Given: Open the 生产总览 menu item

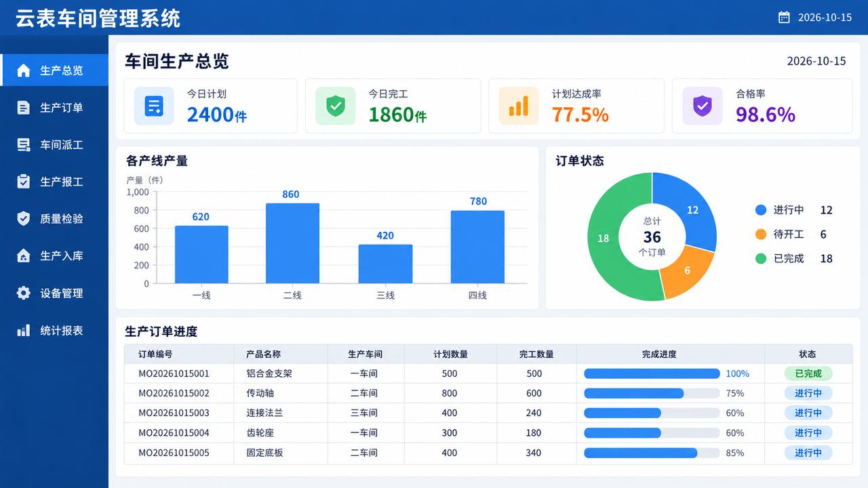Looking at the screenshot, I should [54, 70].
